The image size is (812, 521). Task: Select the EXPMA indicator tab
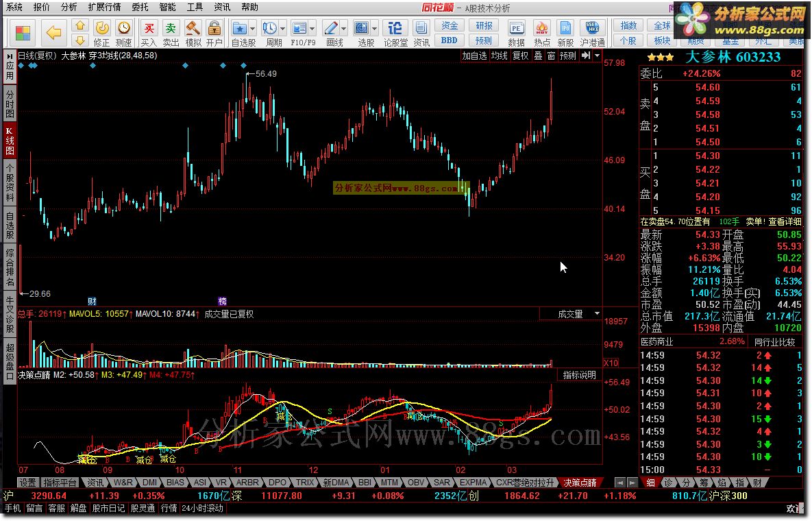tap(473, 482)
